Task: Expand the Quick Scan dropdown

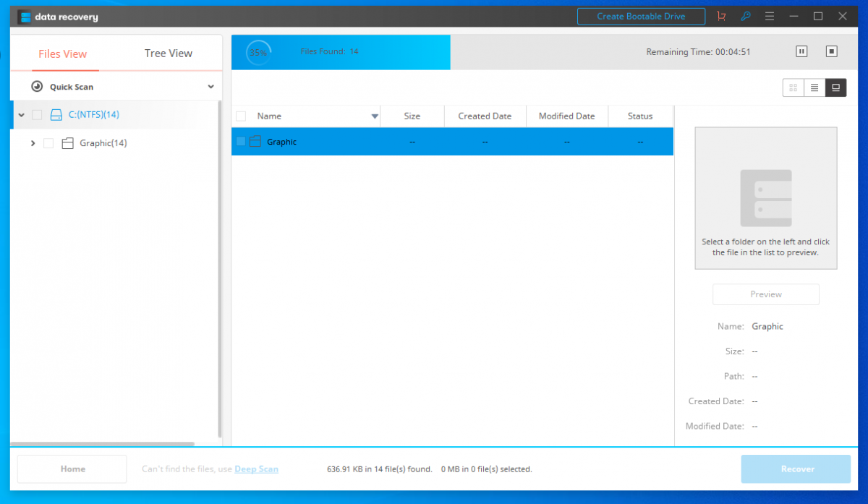Action: point(210,87)
